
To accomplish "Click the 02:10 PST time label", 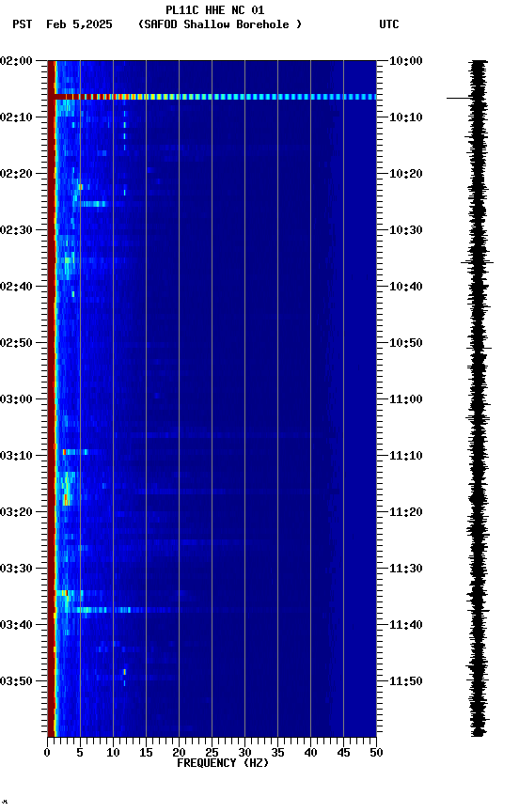I will coord(16,117).
